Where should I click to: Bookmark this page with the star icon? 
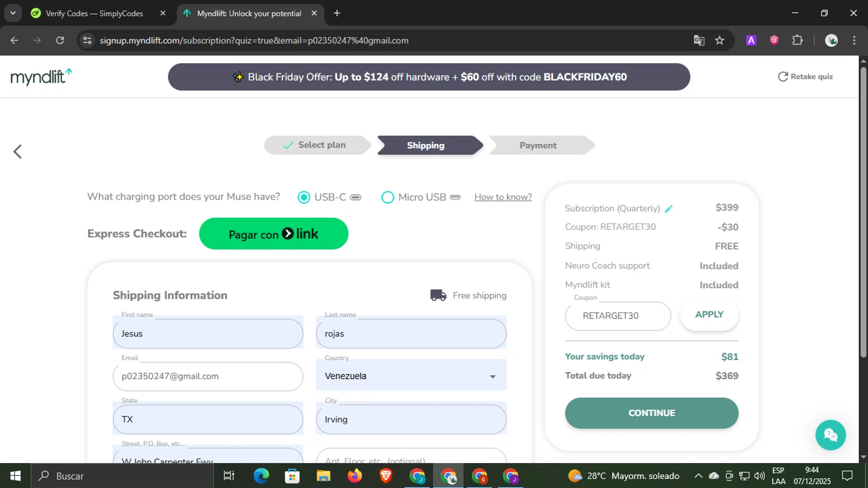tap(719, 41)
